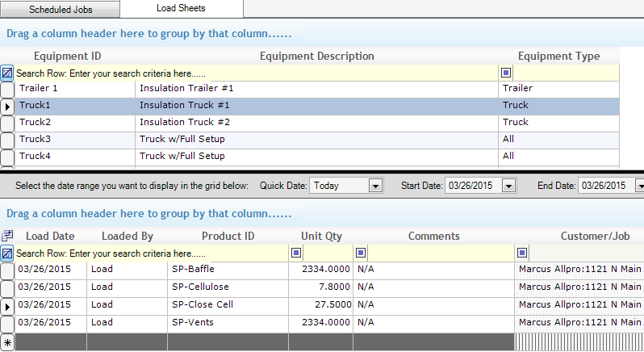Sort by Unit Qty column header

pos(321,236)
